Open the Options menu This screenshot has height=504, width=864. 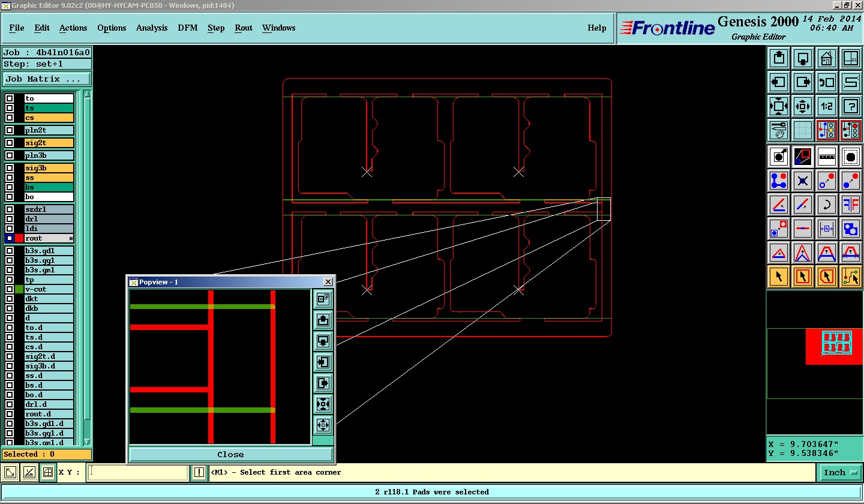[x=112, y=28]
